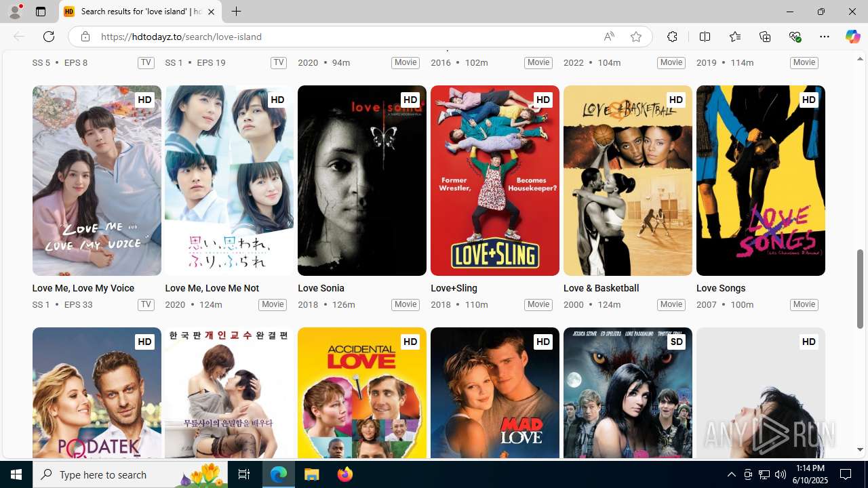Open the Extensions puzzle icon
Screen dimensions: 868x488
pyautogui.click(x=672, y=37)
